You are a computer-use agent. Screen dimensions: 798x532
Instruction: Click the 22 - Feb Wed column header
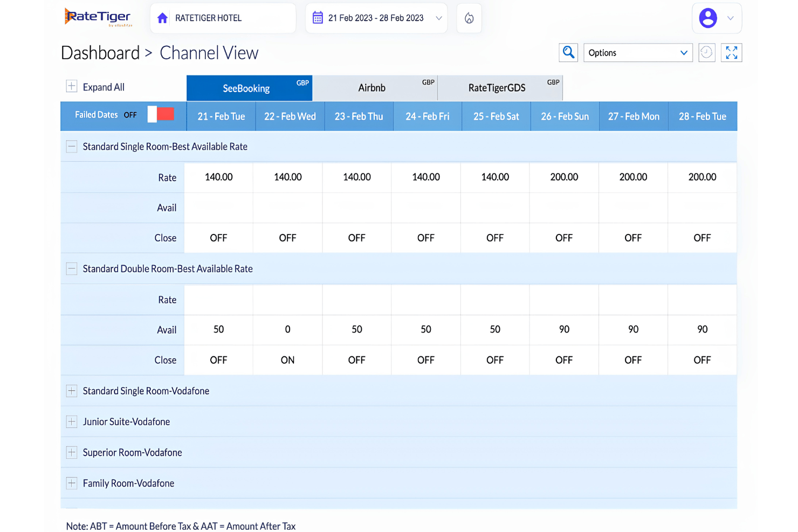290,116
